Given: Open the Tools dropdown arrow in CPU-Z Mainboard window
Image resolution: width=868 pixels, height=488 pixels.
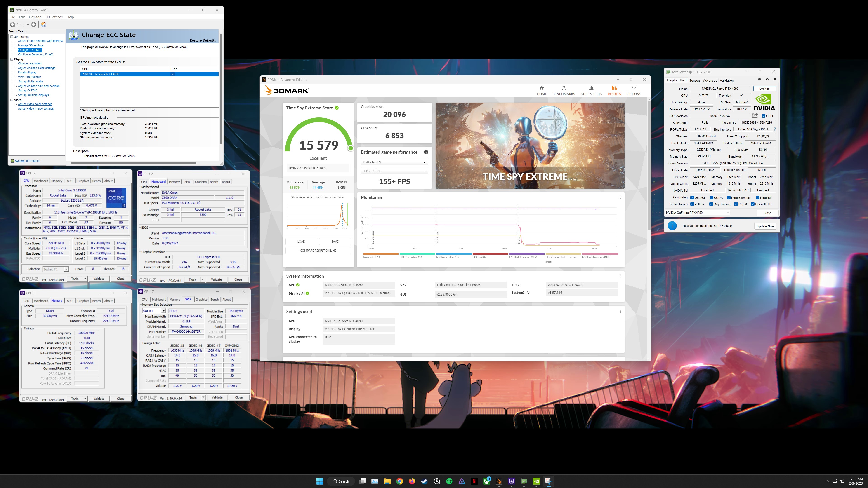Looking at the screenshot, I should pyautogui.click(x=203, y=279).
